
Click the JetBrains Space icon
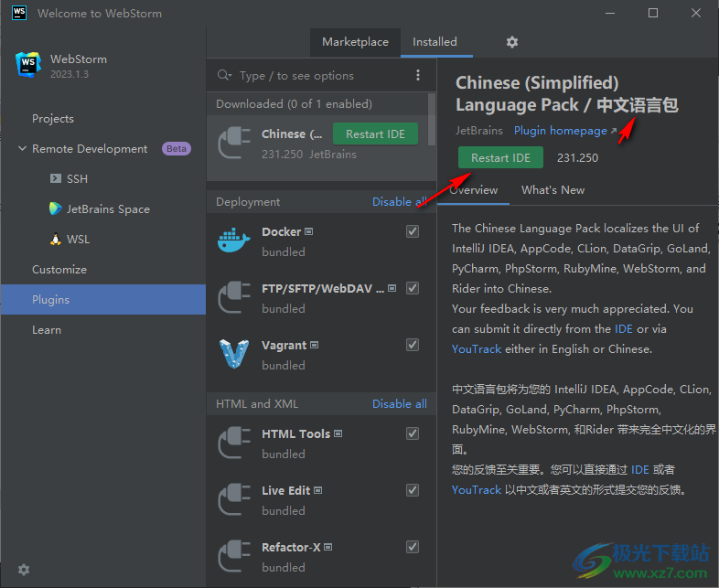click(56, 208)
